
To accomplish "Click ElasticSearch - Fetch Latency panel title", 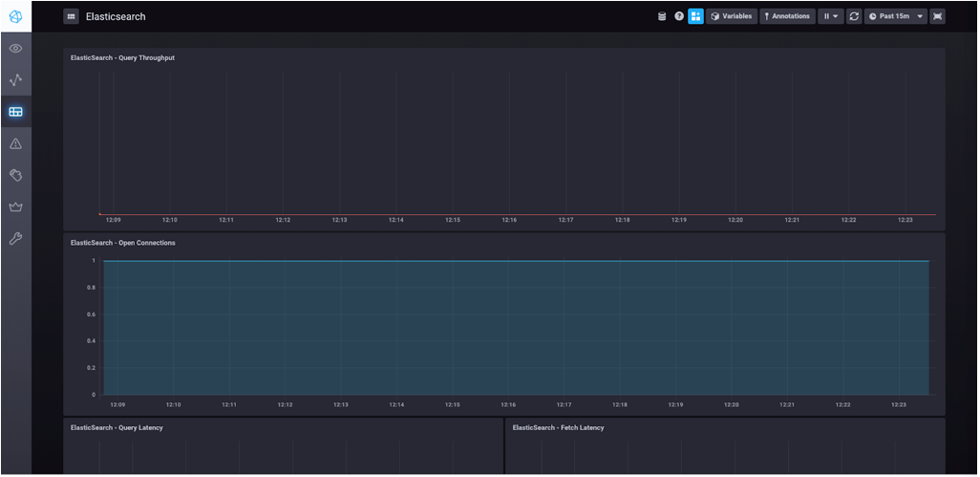I will pyautogui.click(x=558, y=427).
